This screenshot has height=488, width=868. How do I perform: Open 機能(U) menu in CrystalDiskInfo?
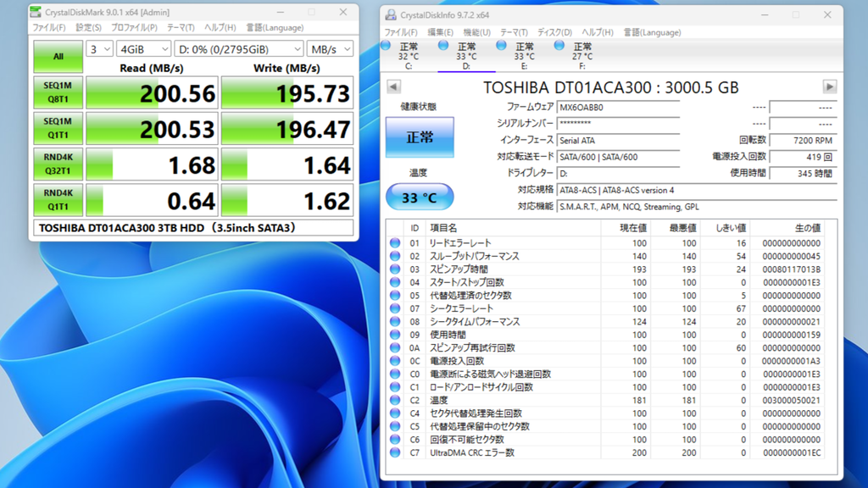coord(476,32)
